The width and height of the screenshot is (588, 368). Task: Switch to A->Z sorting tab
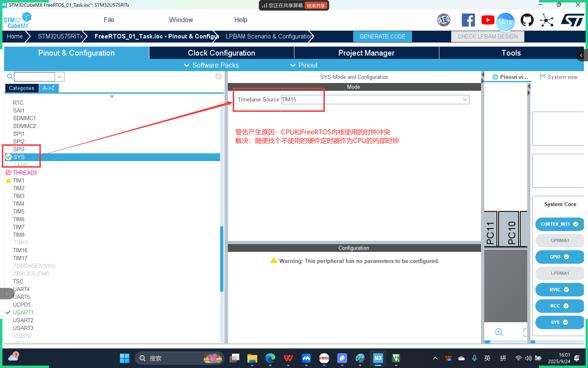pyautogui.click(x=49, y=88)
